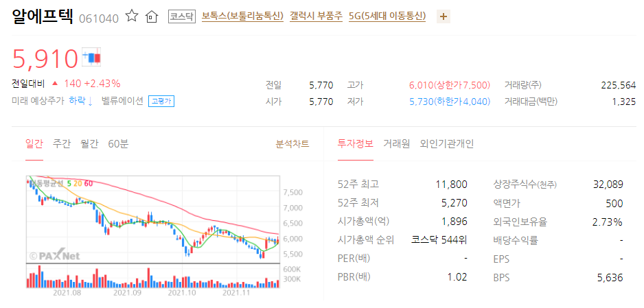Expand more themes with plus button
The image size is (644, 308).
pos(443,17)
